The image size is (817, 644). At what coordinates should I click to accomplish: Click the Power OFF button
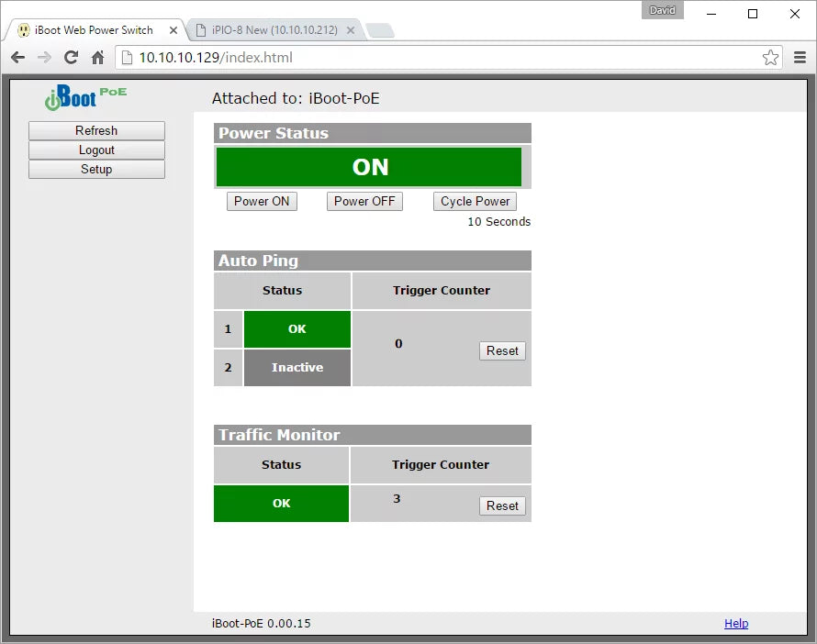(364, 202)
